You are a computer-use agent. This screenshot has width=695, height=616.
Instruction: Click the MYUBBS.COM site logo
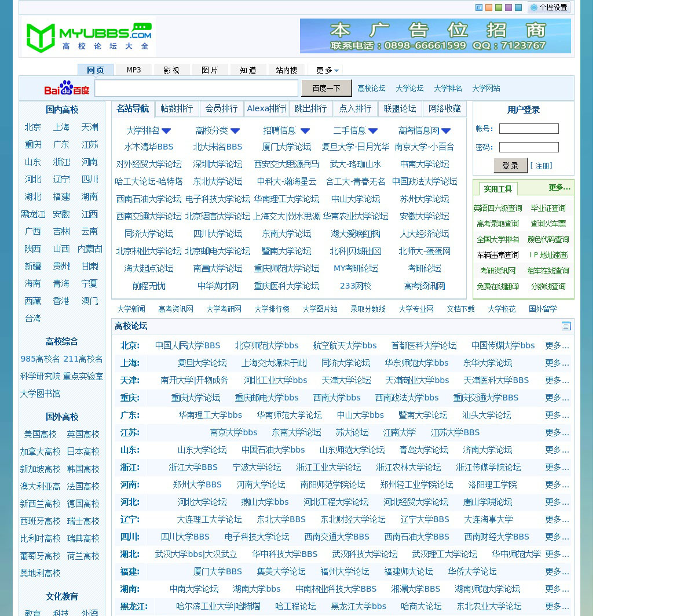coord(89,37)
